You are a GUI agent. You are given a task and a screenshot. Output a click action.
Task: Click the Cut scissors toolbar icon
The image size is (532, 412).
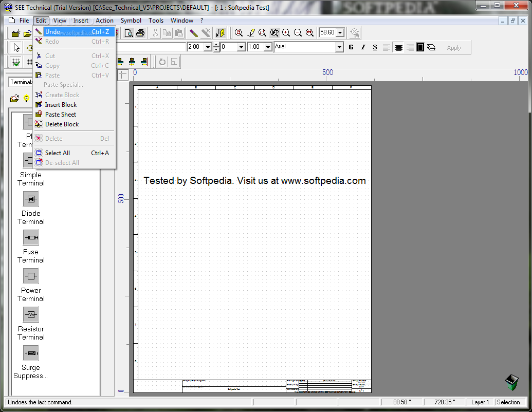tap(155, 33)
